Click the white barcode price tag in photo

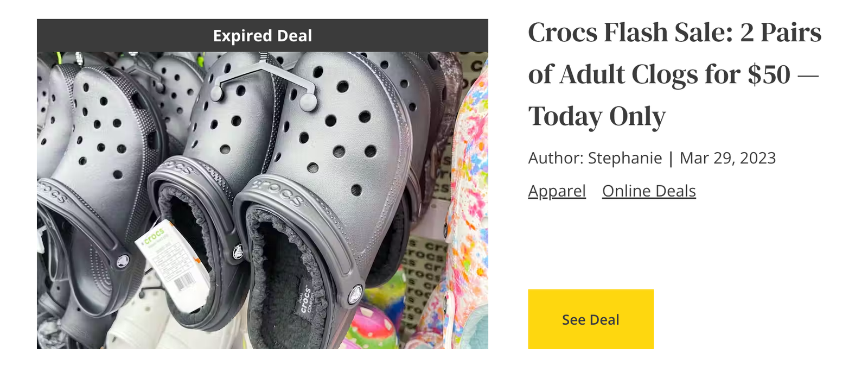pyautogui.click(x=174, y=266)
